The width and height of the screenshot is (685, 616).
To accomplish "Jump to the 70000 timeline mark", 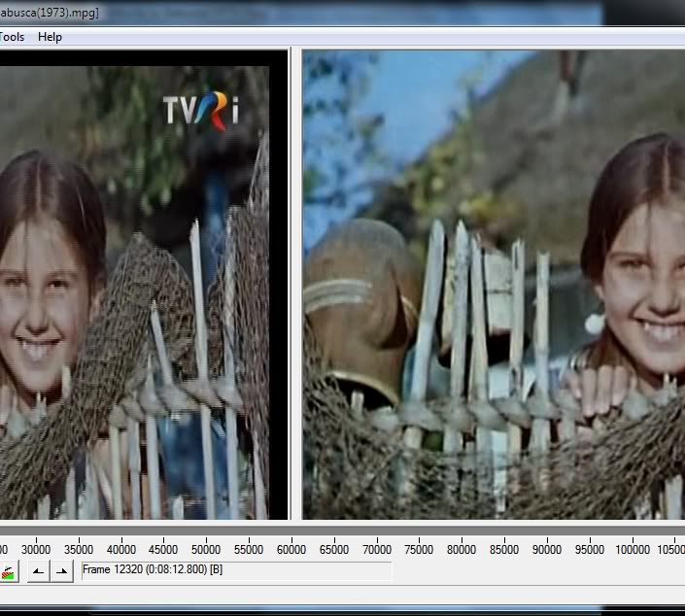I will (x=377, y=549).
